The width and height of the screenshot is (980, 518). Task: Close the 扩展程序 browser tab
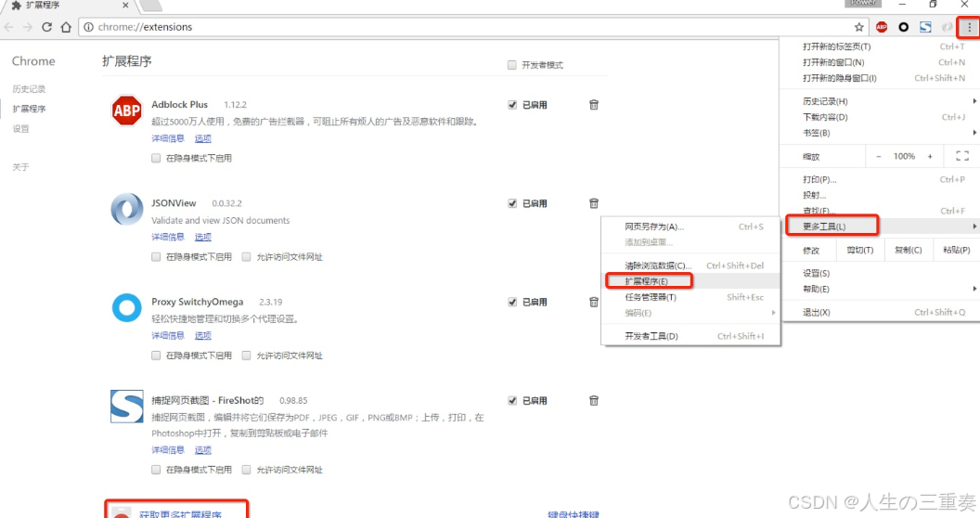coord(125,5)
